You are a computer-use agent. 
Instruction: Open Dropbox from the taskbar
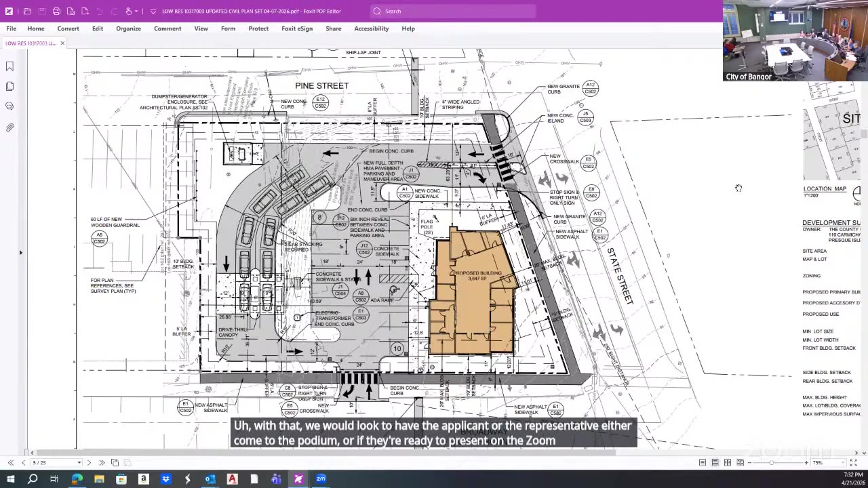pos(166,479)
